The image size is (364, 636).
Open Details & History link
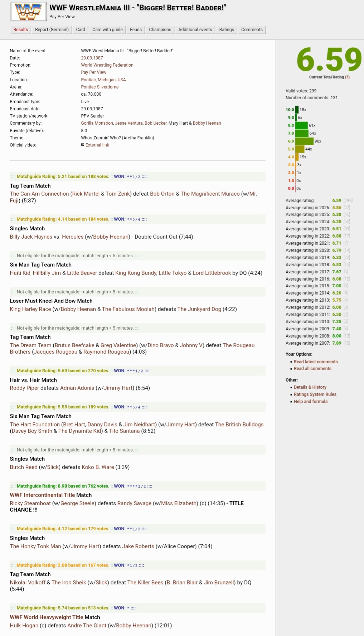310,387
